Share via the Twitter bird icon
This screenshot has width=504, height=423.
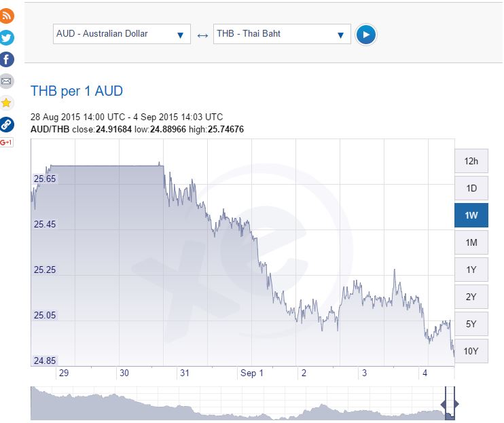tap(6, 37)
